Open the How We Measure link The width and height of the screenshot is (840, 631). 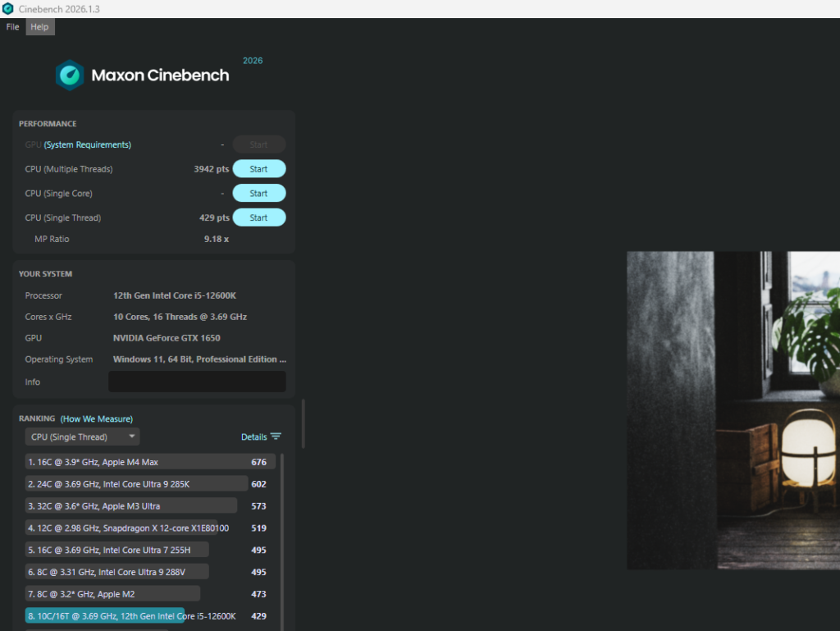[97, 418]
